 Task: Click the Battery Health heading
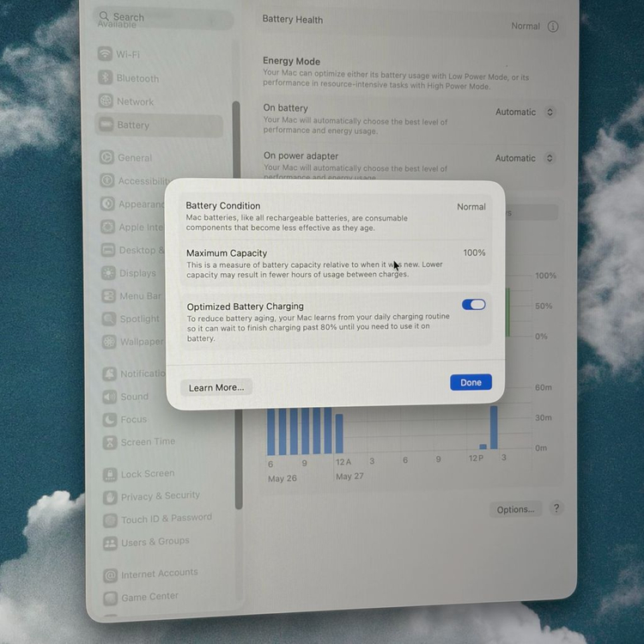293,19
